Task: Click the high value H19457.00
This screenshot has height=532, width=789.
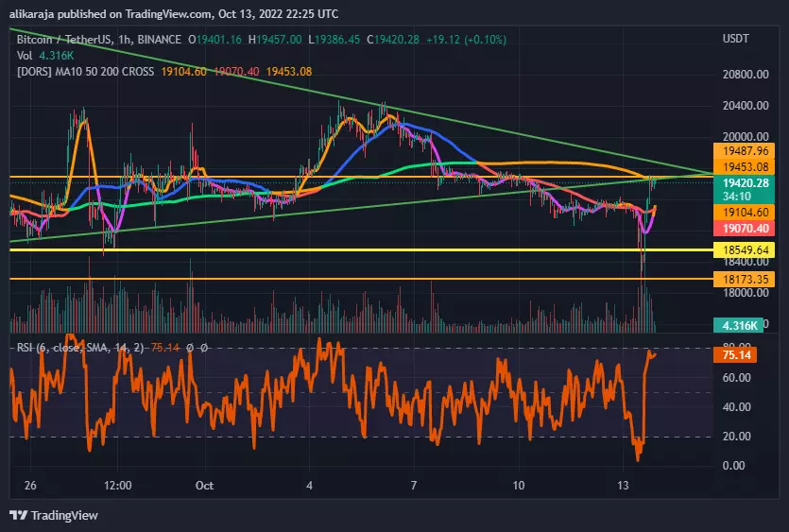Action: point(275,40)
